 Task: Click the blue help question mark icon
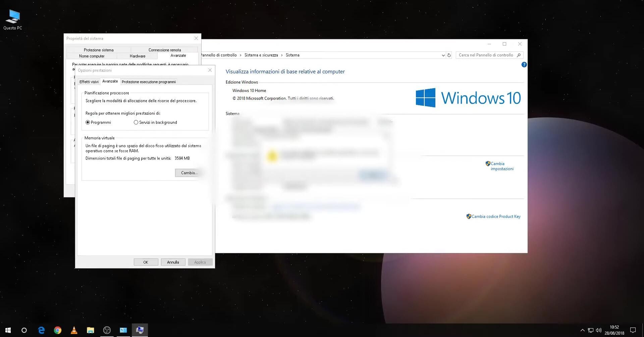524,65
